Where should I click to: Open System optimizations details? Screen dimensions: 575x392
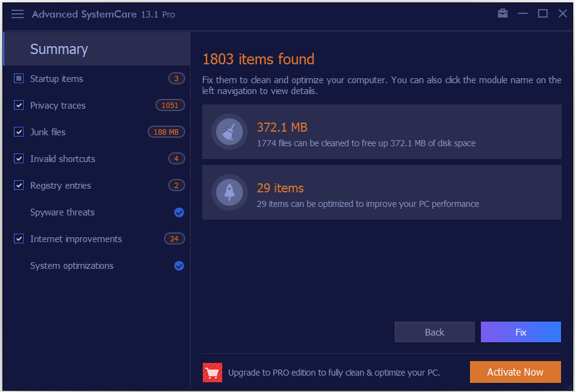[x=72, y=266]
